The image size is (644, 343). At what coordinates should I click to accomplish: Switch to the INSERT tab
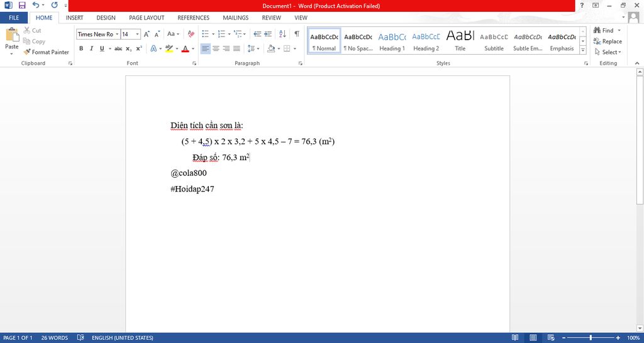pos(74,18)
